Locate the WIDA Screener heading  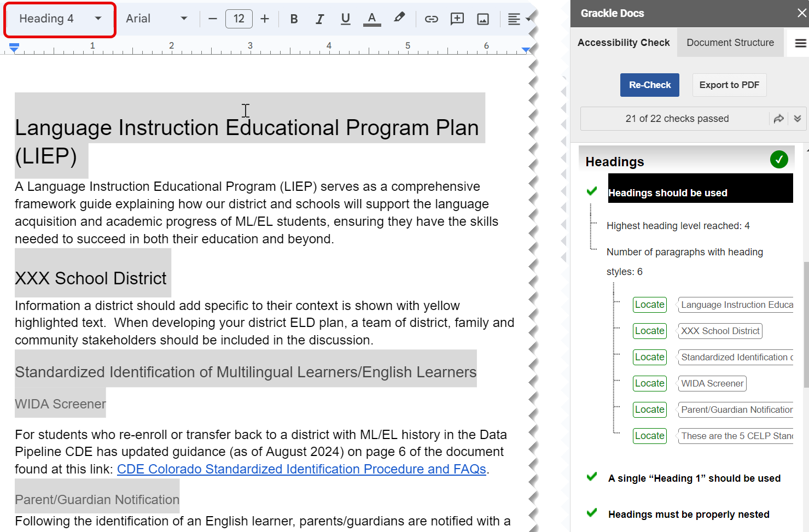coord(650,383)
